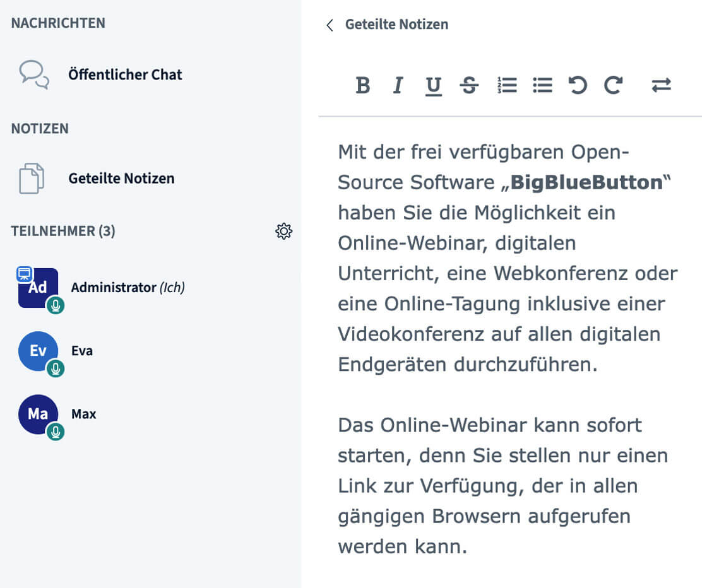Image resolution: width=707 pixels, height=588 pixels.
Task: Click Max's microphone status badge
Action: tap(56, 432)
